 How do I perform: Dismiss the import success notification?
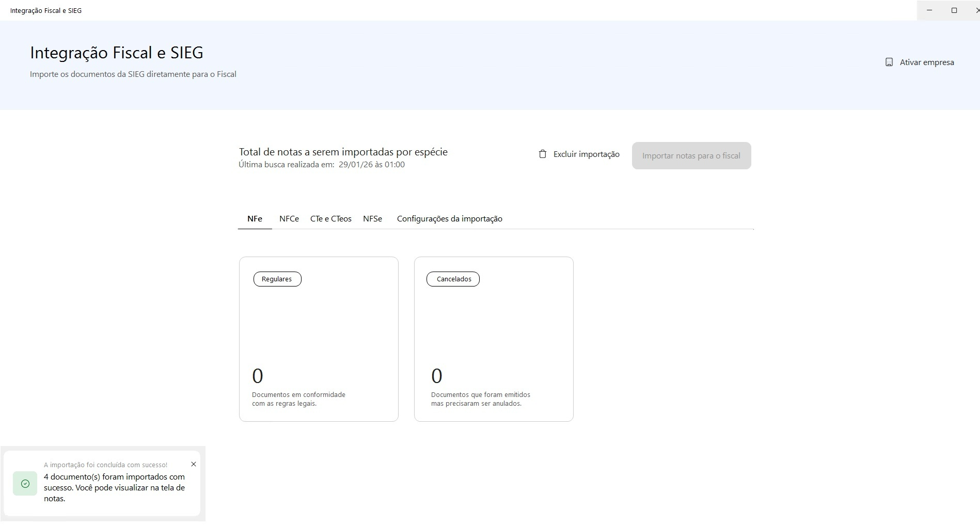pyautogui.click(x=194, y=464)
